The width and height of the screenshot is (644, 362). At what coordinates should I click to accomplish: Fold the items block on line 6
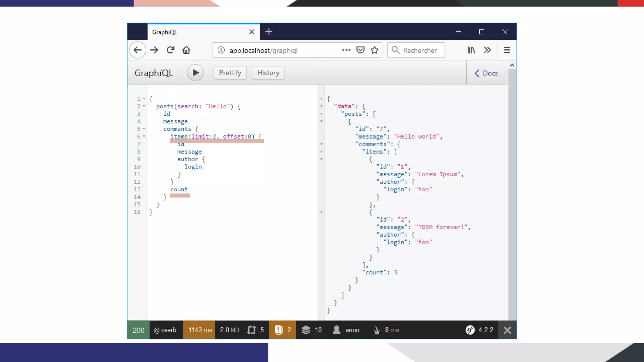[144, 136]
